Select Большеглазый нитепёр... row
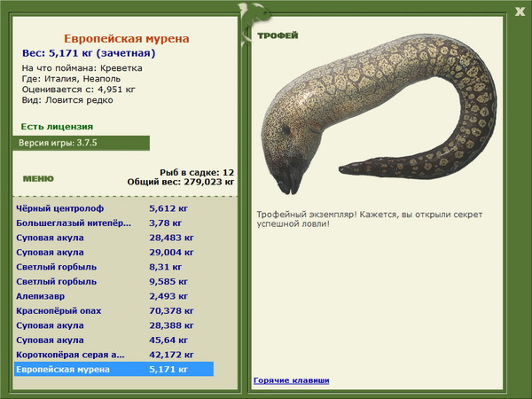Viewport: 532px width, 399px height. 114,223
